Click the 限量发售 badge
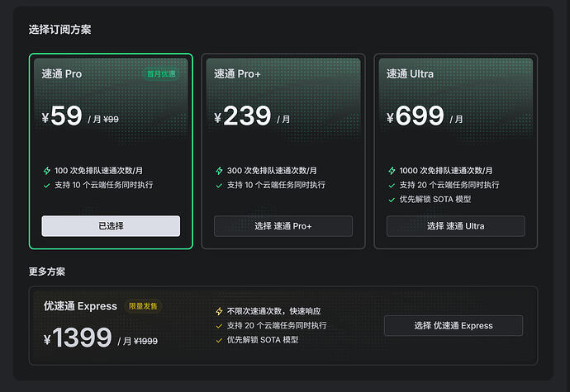 (x=143, y=306)
